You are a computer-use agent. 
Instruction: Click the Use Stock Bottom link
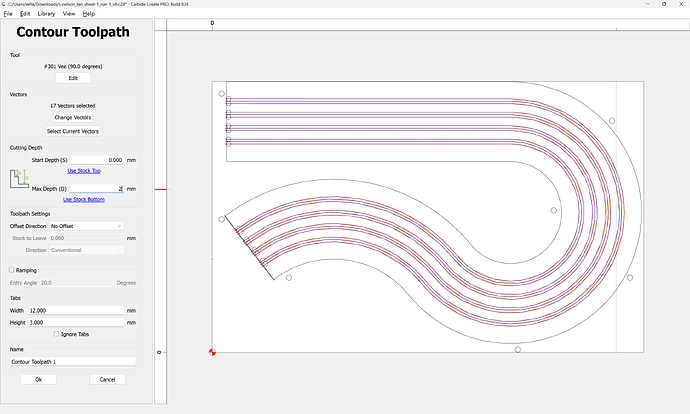(x=82, y=199)
